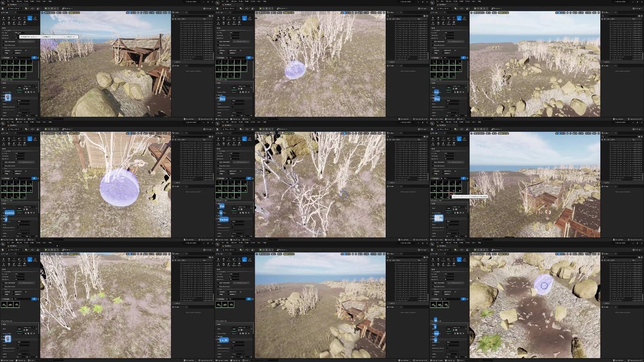644x362 pixels.
Task: Toggle Single Instance Mode checkbox in the hut-and-boulder editor
Action: pos(3,41)
